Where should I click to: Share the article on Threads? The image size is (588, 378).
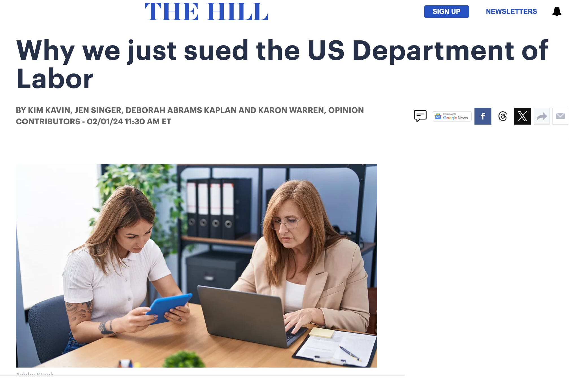coord(502,116)
